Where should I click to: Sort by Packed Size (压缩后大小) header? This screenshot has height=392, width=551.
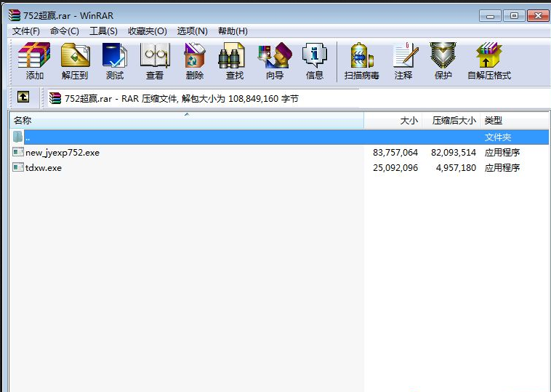(x=451, y=120)
